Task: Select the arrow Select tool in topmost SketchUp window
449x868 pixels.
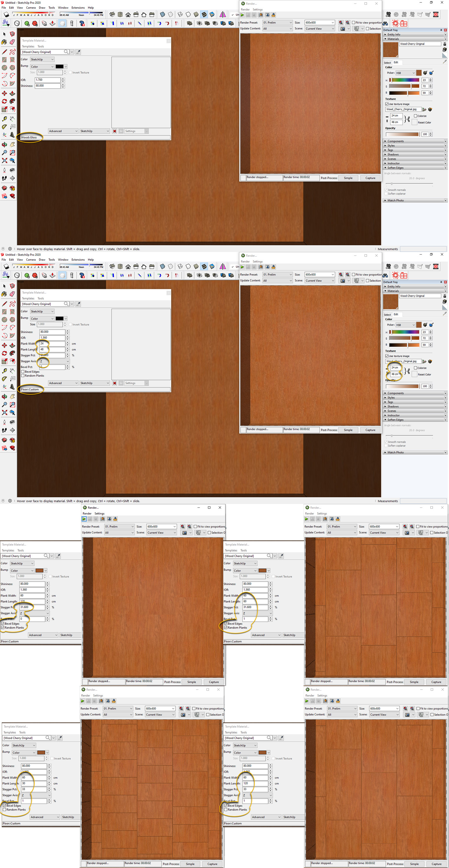Action: click(4, 34)
